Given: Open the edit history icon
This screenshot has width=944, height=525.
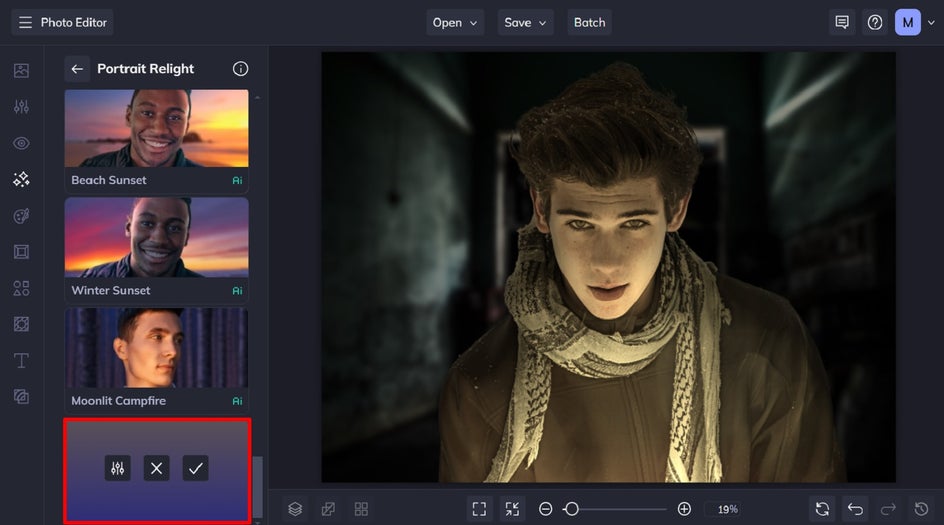Looking at the screenshot, I should pos(922,509).
